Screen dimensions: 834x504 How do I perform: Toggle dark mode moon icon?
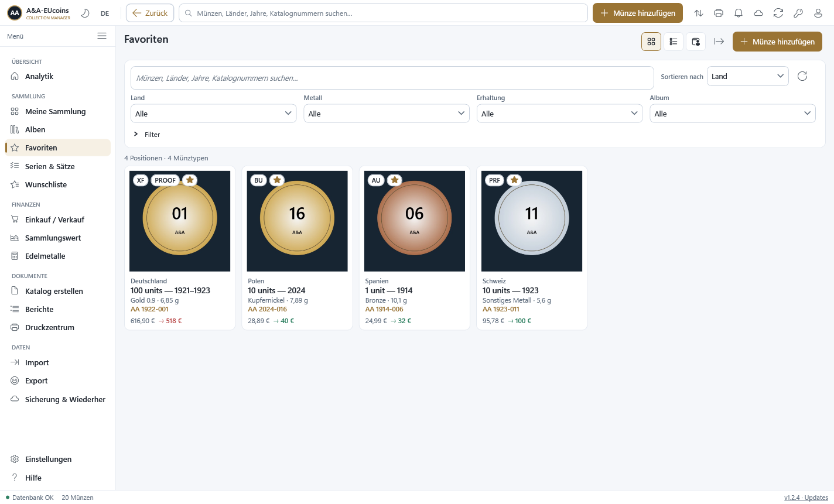pos(85,13)
